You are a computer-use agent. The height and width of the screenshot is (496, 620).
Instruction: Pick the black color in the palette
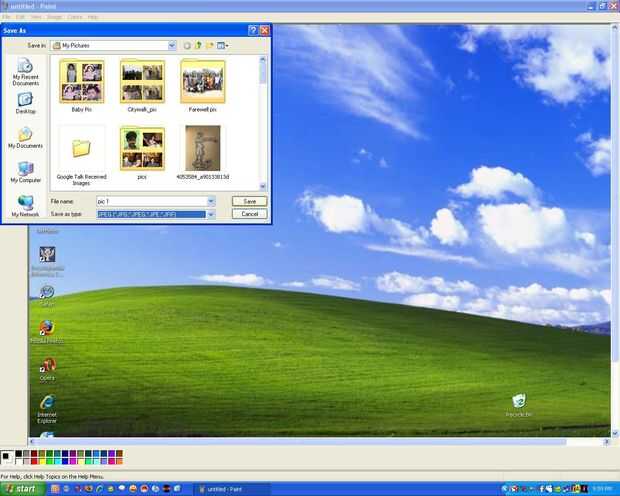click(19, 454)
